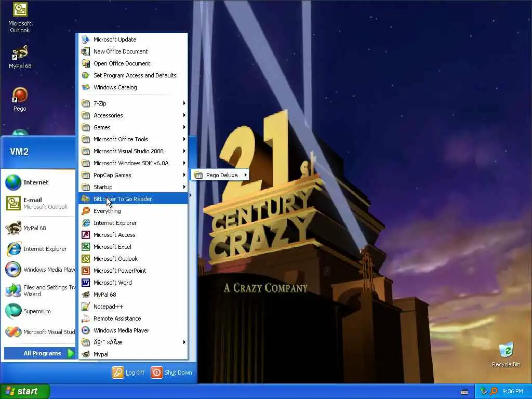Click the Notepad++ icon
Viewport: 532px width, 399px height.
click(x=86, y=307)
